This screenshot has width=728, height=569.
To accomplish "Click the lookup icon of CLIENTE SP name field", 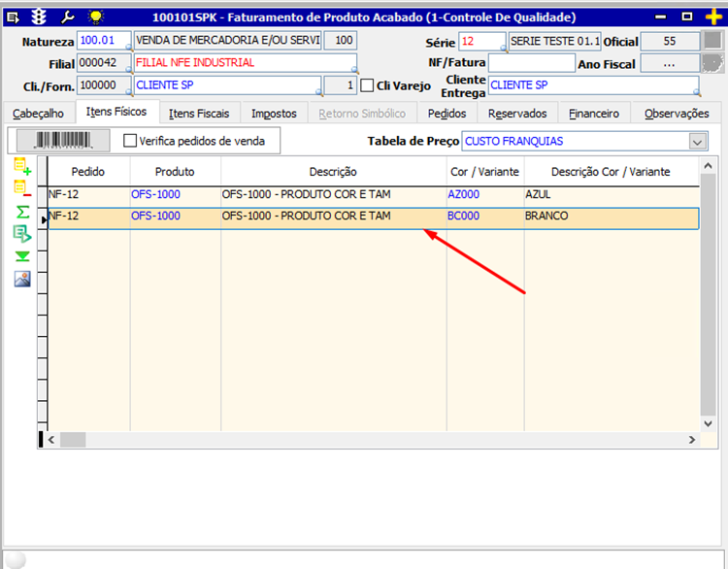I will tap(318, 92).
